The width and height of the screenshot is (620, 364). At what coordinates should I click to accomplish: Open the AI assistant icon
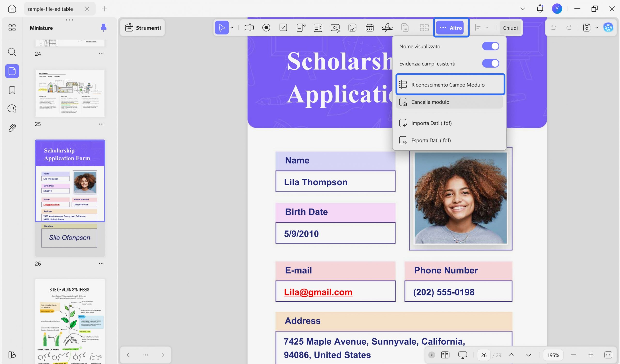click(x=608, y=28)
